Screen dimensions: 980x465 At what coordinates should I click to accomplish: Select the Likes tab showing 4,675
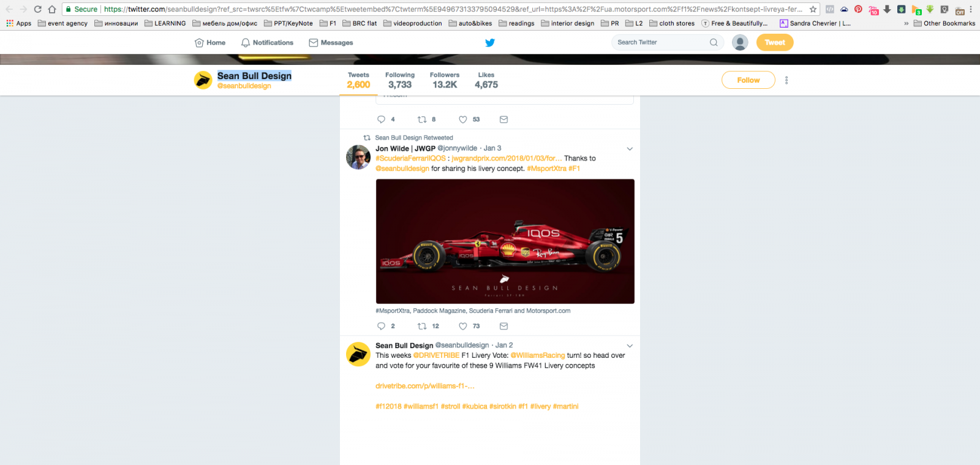486,80
